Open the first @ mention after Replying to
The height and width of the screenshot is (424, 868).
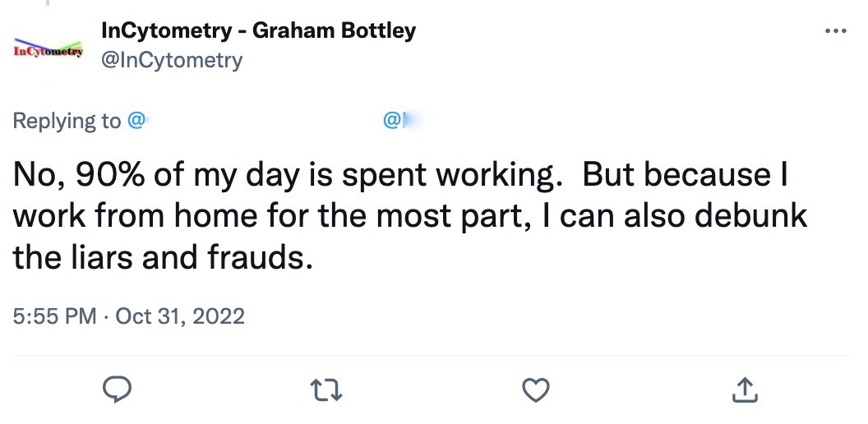(136, 120)
